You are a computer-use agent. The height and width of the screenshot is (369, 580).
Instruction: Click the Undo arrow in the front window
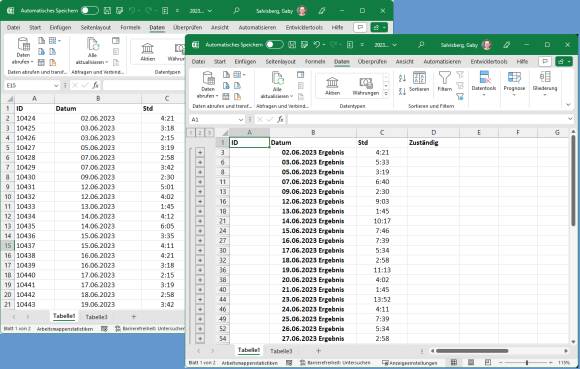(x=316, y=45)
